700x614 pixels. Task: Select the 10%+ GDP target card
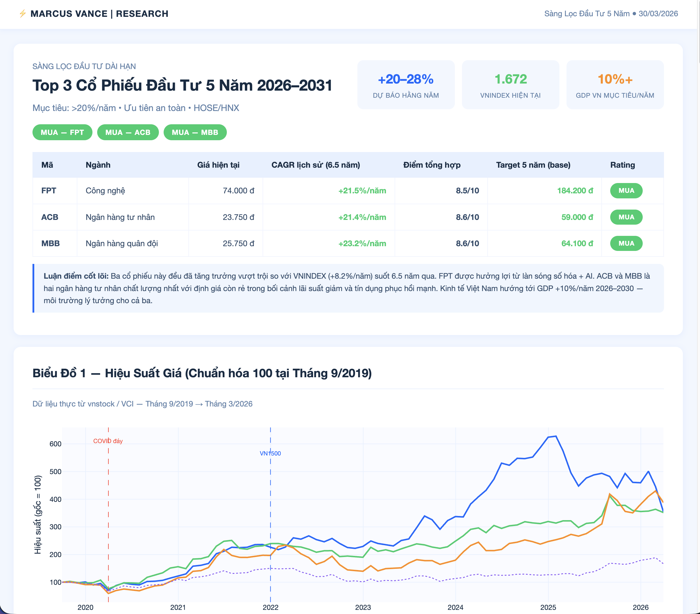point(615,85)
